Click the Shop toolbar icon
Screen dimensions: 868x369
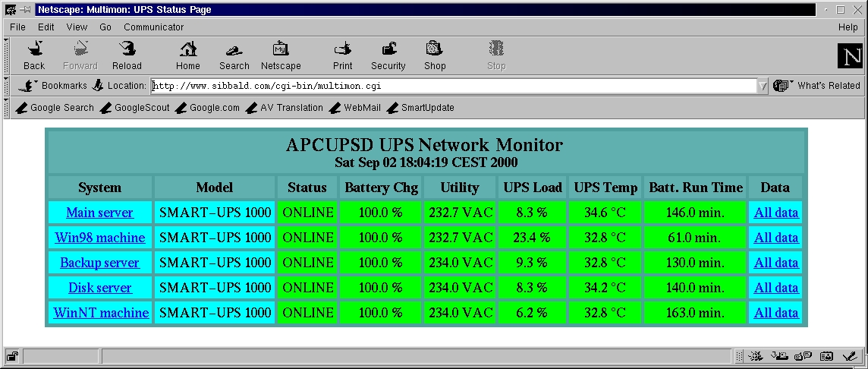[x=435, y=50]
